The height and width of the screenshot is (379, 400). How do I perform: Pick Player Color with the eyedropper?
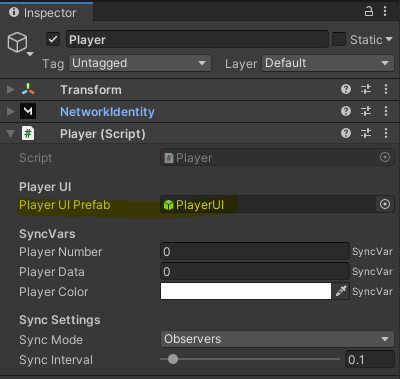[x=341, y=291]
